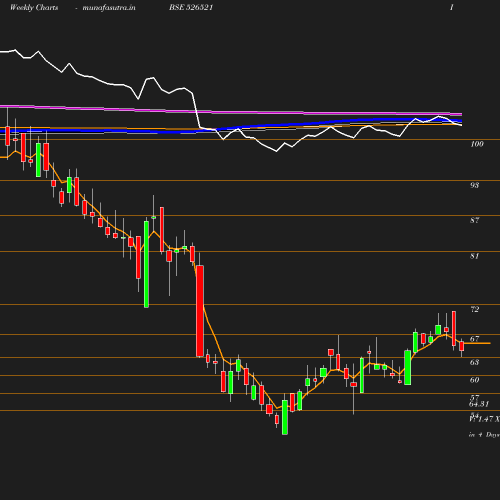
Task: Click the 67 price axis label
Action: (474, 339)
